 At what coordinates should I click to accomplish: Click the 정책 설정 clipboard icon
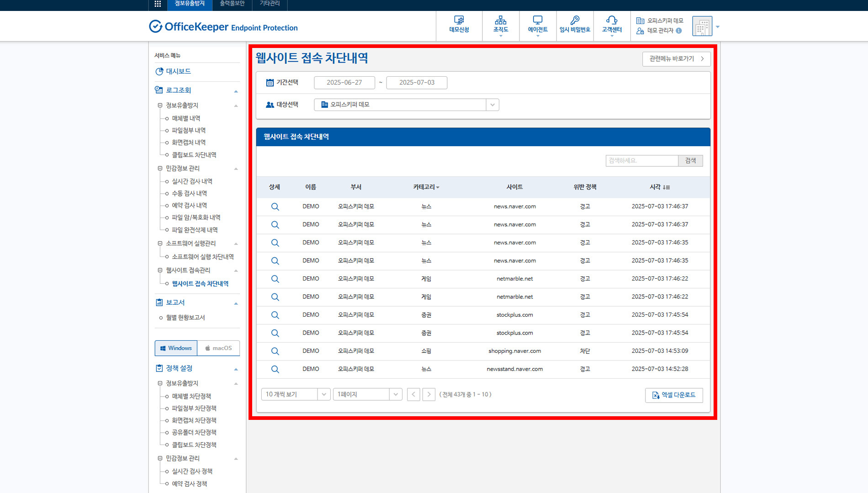point(159,368)
